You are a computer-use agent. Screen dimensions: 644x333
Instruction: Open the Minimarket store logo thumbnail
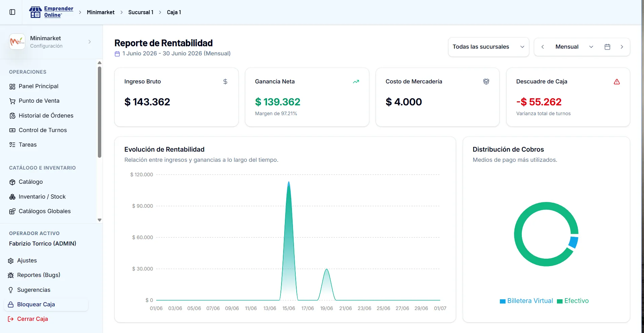click(17, 42)
